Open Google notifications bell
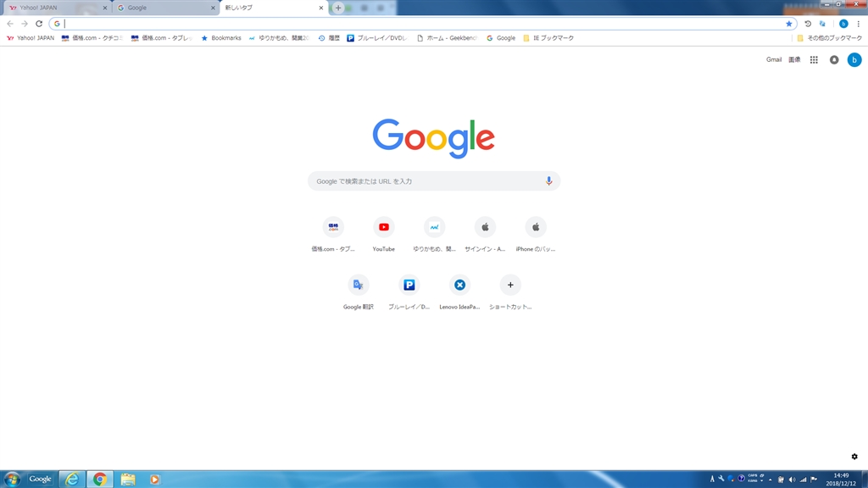Viewport: 868px width, 488px height. pos(834,60)
